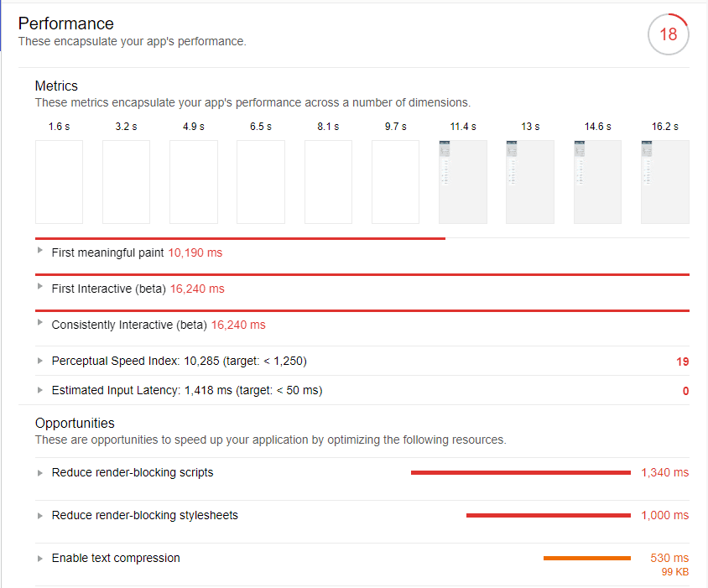Screen dimensions: 708x588
Task: Click the performance score gauge showing 18
Action: coord(668,34)
